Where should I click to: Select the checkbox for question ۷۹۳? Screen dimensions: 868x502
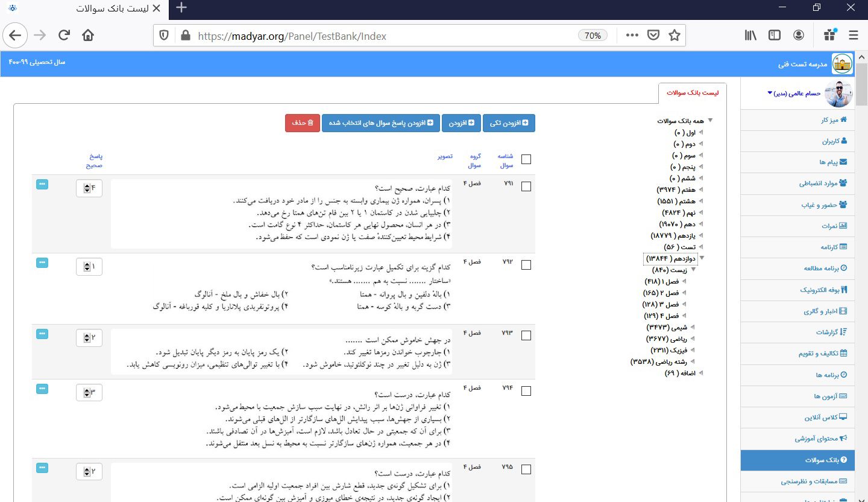click(526, 336)
